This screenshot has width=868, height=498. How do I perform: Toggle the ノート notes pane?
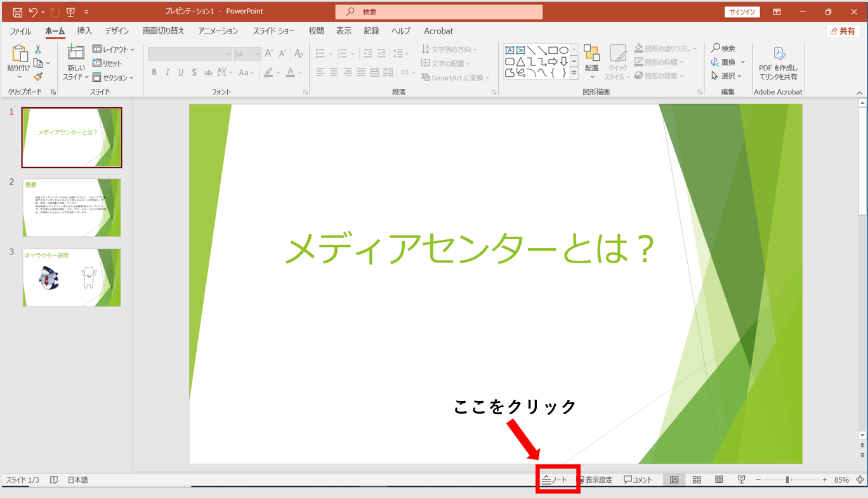(x=555, y=480)
